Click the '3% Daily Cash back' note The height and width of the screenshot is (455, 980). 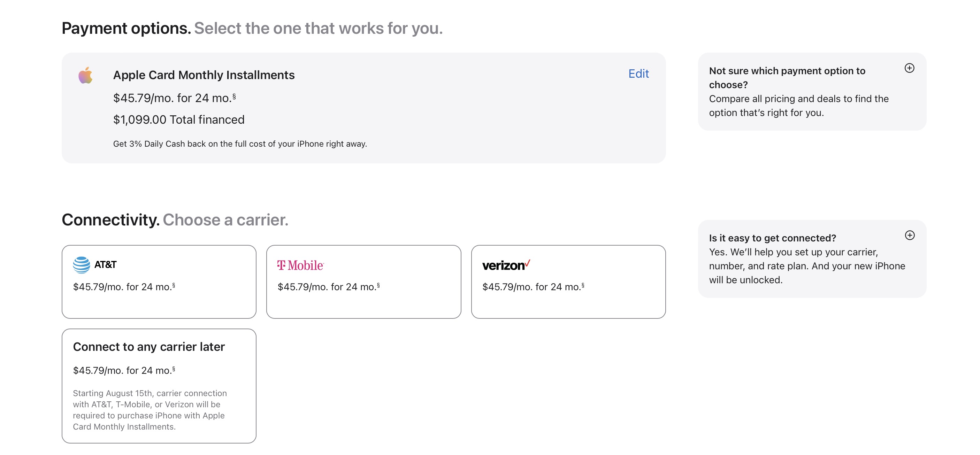pyautogui.click(x=240, y=144)
